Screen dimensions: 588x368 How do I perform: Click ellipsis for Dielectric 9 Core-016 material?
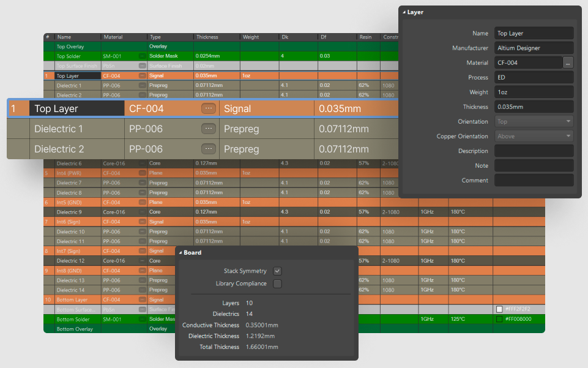(x=142, y=212)
